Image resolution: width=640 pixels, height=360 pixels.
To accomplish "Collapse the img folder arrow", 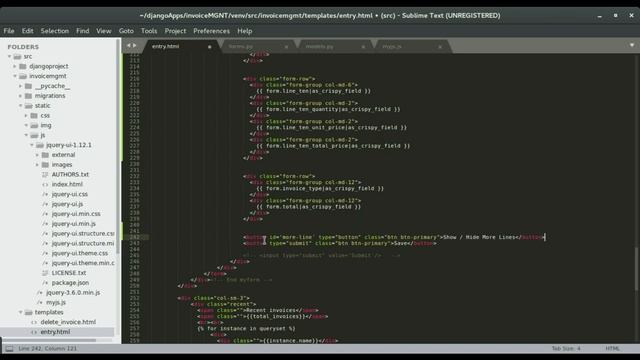I will pyautogui.click(x=26, y=125).
